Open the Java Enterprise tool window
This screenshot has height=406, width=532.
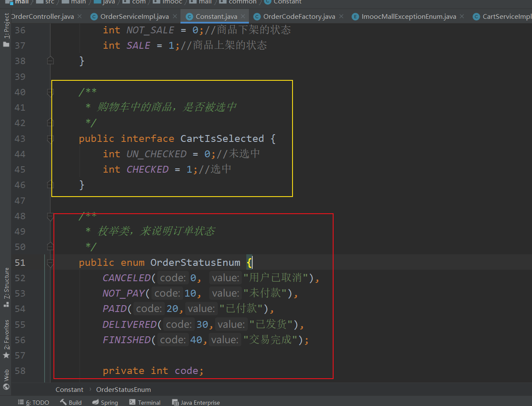coord(196,402)
